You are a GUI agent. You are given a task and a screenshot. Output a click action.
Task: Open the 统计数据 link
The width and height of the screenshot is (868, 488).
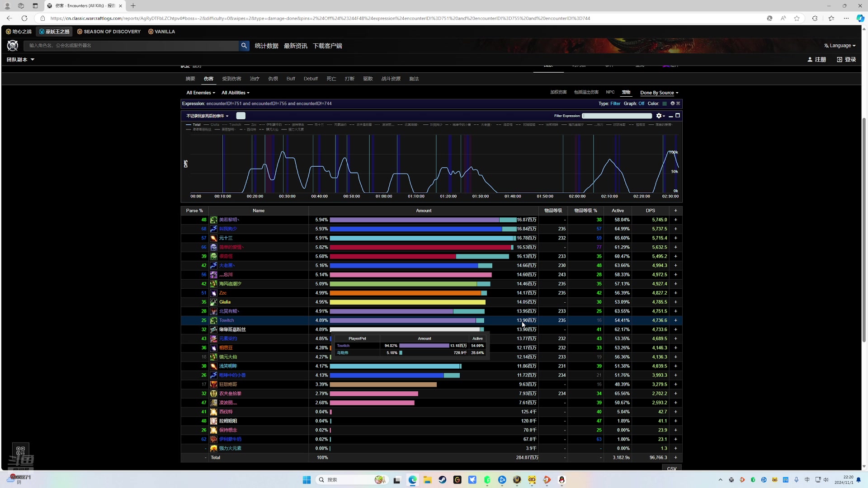click(x=266, y=46)
